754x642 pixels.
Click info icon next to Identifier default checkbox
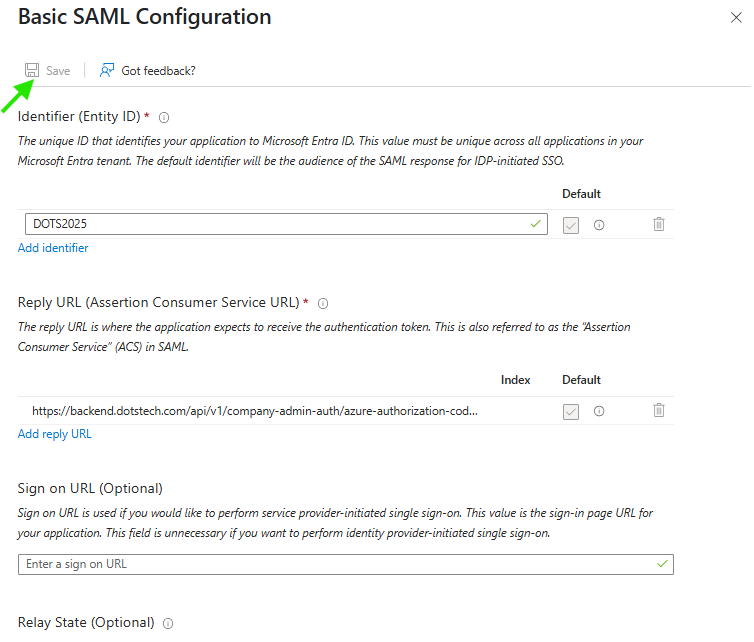point(599,225)
